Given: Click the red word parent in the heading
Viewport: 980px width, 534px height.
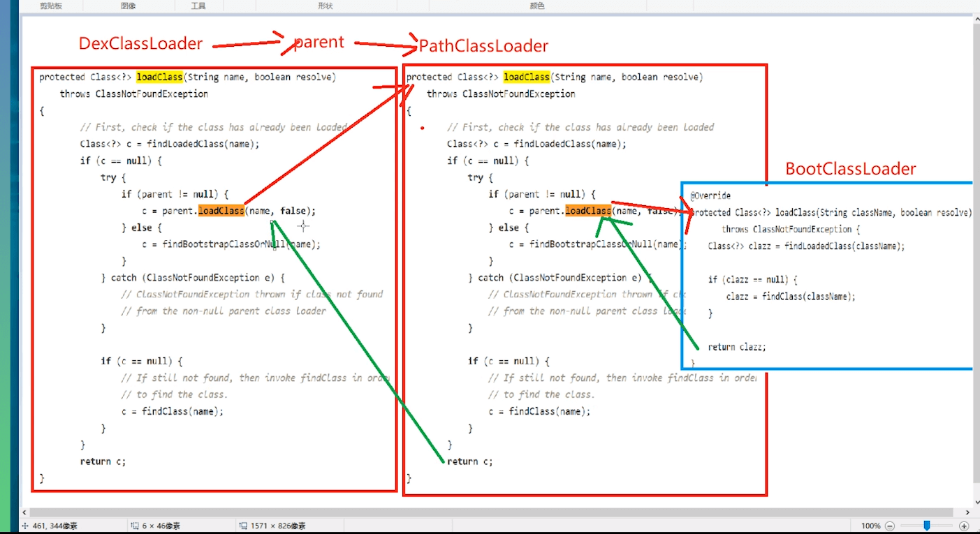Looking at the screenshot, I should tap(319, 43).
